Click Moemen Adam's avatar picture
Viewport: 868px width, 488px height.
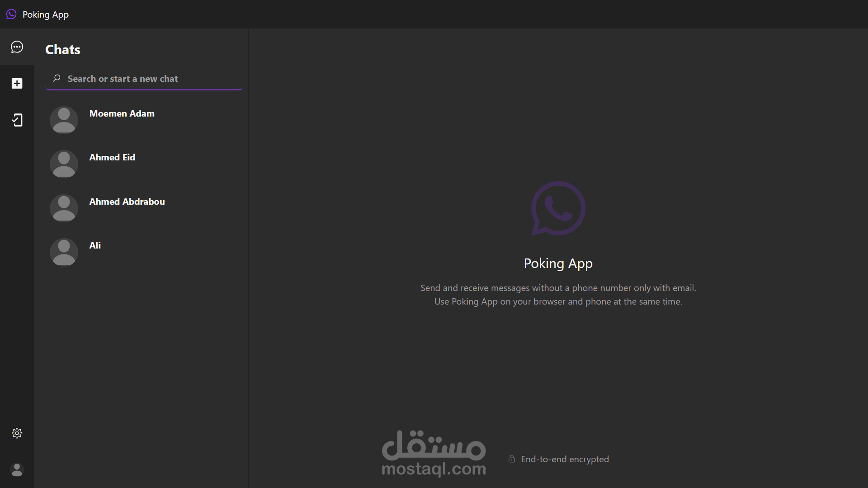pos(64,120)
